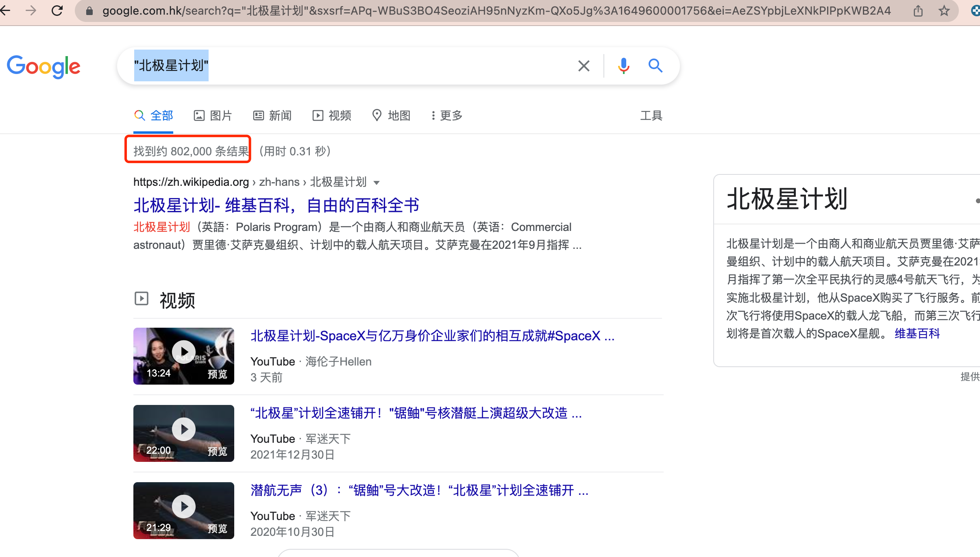The height and width of the screenshot is (557, 980).
Task: Open the 北极星计划- 维基百科 result link
Action: click(276, 205)
